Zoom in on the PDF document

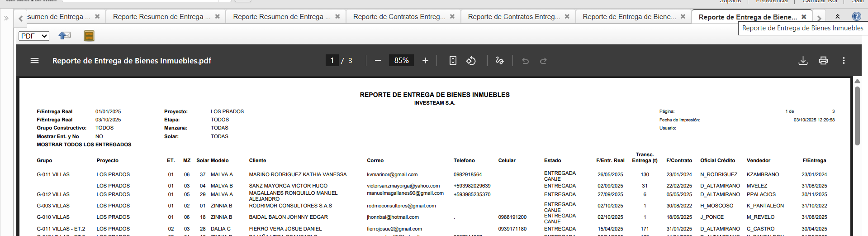pyautogui.click(x=425, y=61)
